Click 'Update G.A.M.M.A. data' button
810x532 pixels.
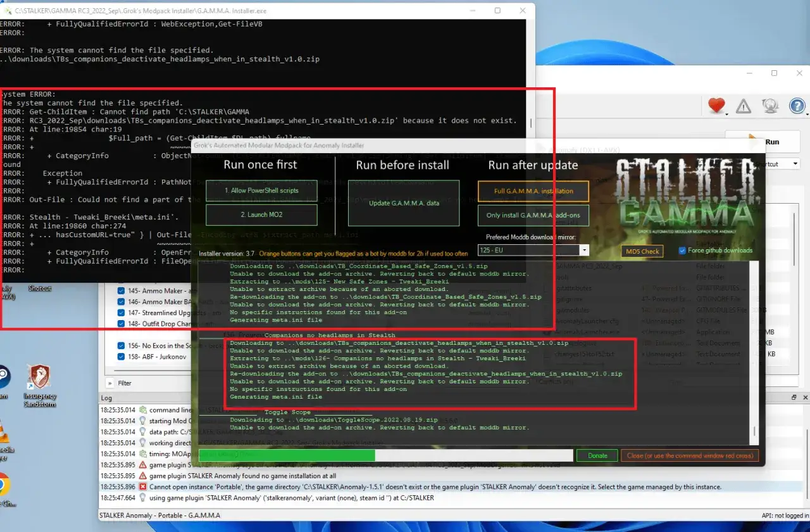[404, 203]
